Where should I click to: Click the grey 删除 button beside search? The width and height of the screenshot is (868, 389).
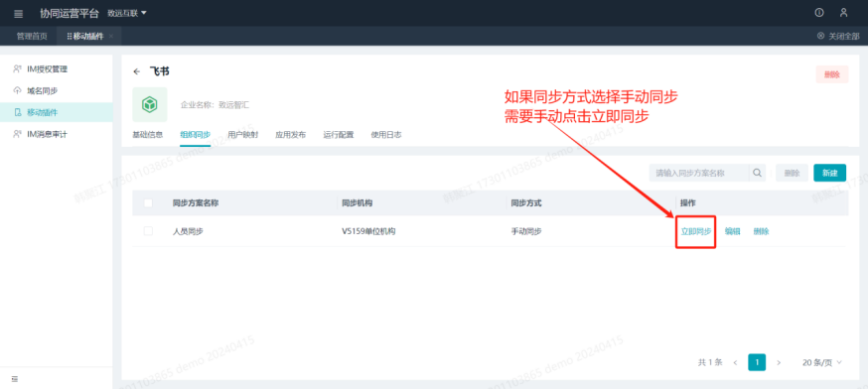792,173
